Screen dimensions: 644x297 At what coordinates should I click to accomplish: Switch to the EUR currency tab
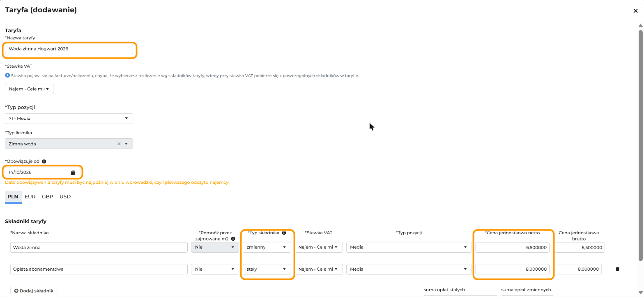[30, 196]
